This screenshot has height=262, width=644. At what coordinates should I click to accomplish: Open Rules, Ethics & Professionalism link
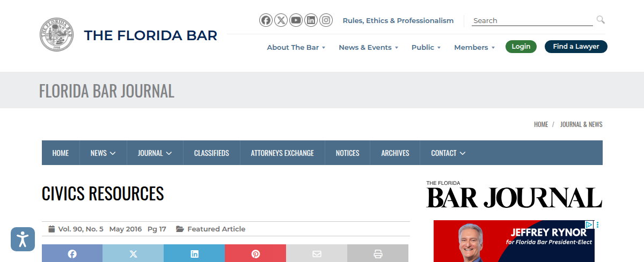[x=398, y=20]
